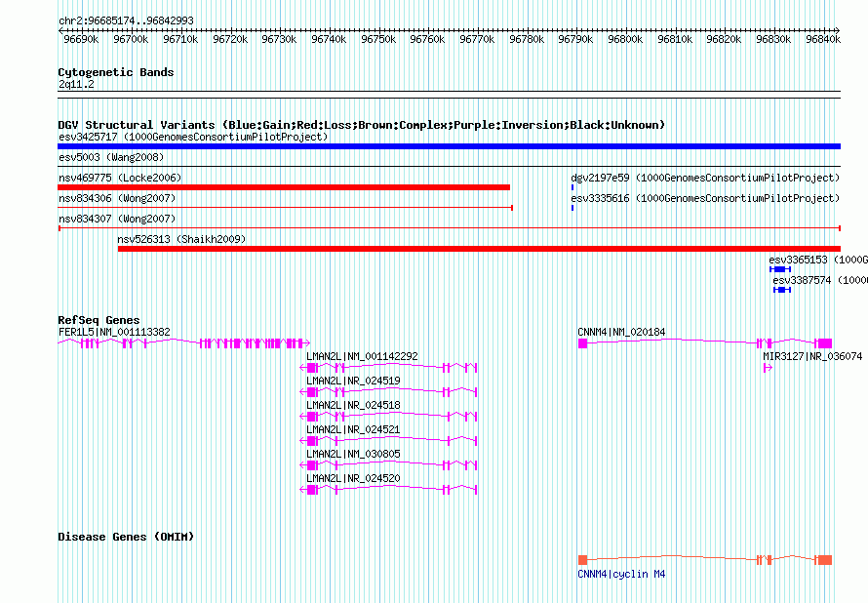Screen dimensions: 868x603
Task: Click the LMAN2L NR_024519 transcript glyph
Action: [388, 392]
